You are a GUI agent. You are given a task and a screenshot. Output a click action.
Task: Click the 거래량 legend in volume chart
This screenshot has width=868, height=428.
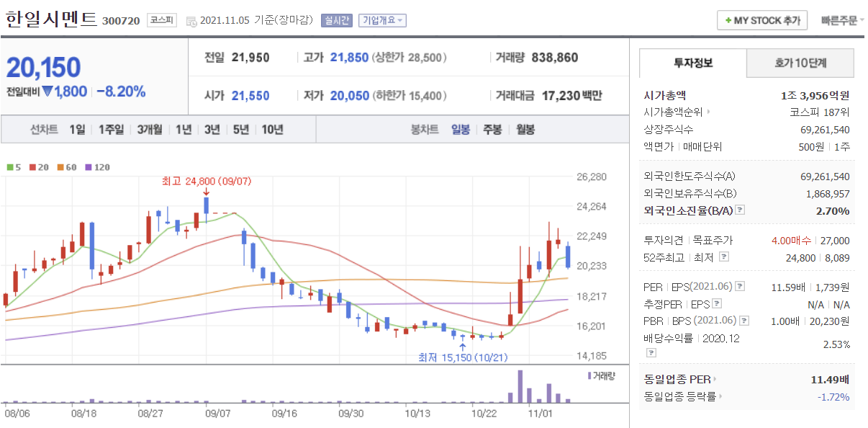pyautogui.click(x=601, y=375)
